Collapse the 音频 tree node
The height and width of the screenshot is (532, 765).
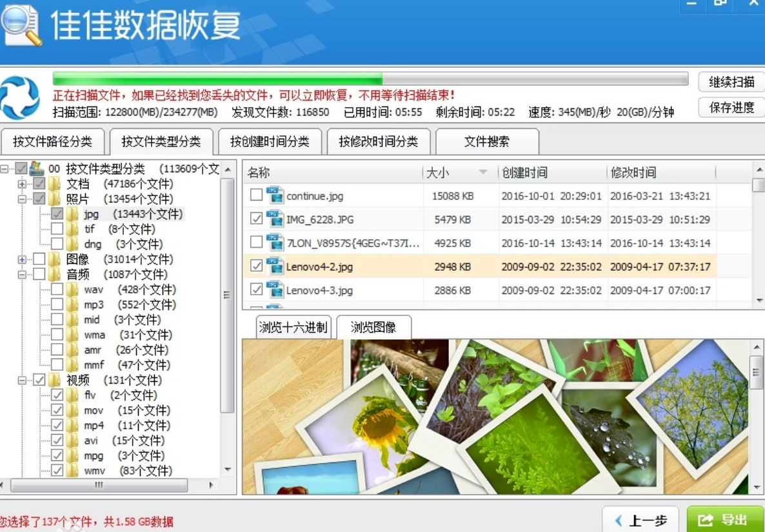[x=22, y=275]
